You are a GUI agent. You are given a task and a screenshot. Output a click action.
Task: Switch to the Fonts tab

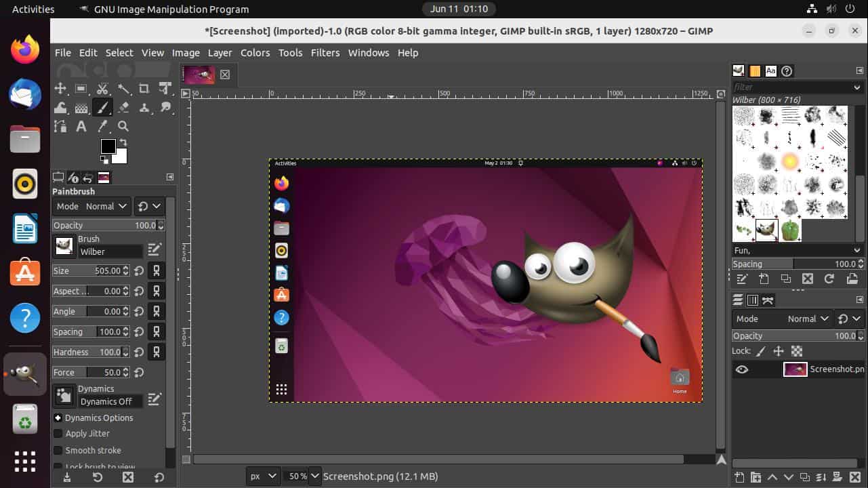pos(770,70)
